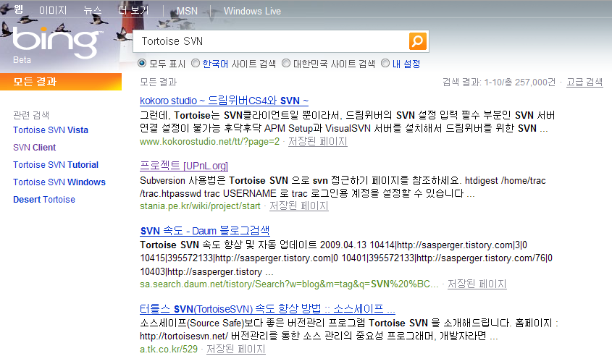
Task: Click the Tortoise SVN search input field
Action: pos(270,41)
